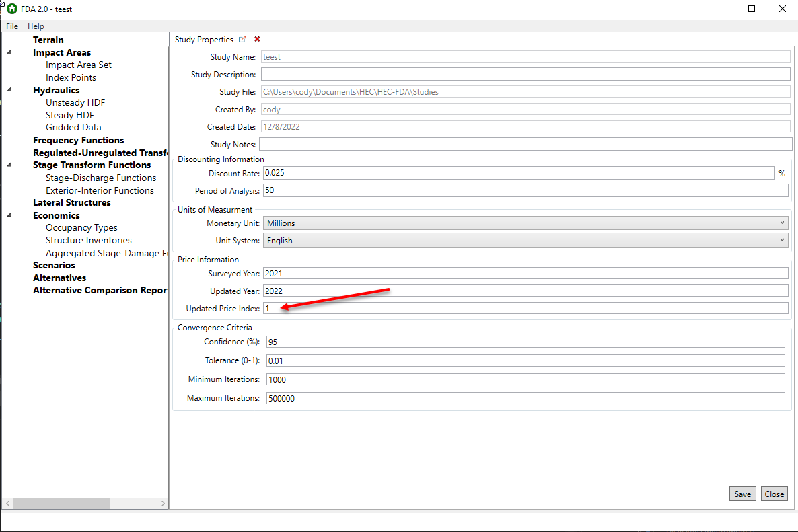Image resolution: width=798 pixels, height=532 pixels.
Task: Close the study properties form
Action: click(774, 493)
